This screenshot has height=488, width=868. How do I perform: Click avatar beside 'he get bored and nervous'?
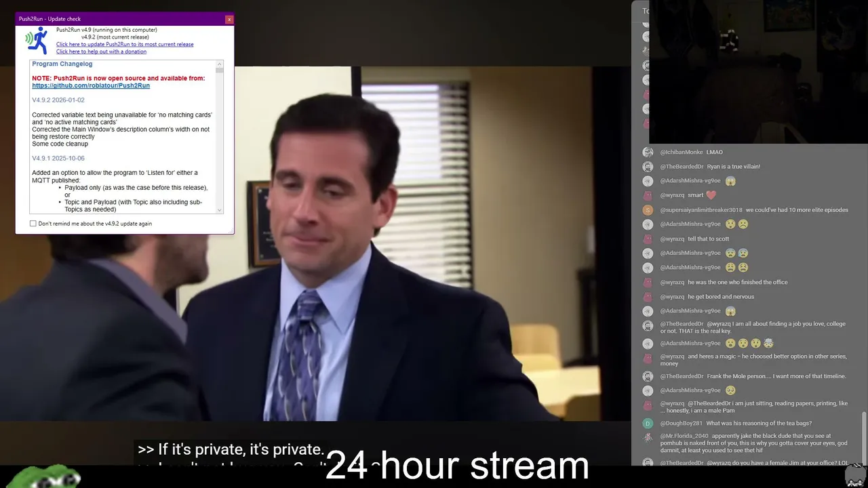tap(648, 297)
